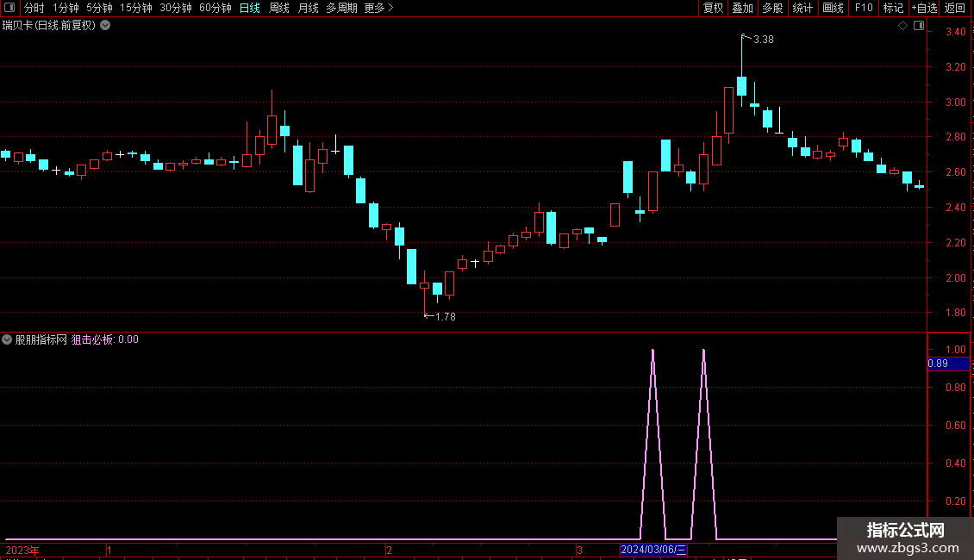Activate the 画线 drawing tool

833,8
